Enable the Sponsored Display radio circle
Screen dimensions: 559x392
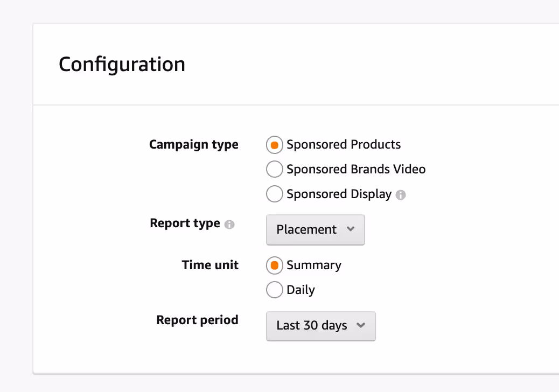(275, 194)
